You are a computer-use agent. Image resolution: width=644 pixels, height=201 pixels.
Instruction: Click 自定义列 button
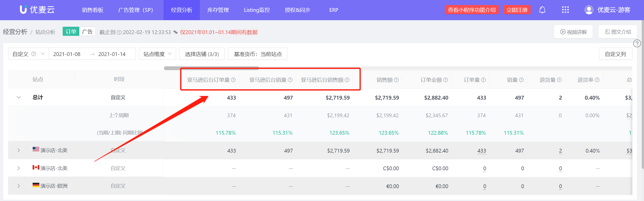point(615,54)
